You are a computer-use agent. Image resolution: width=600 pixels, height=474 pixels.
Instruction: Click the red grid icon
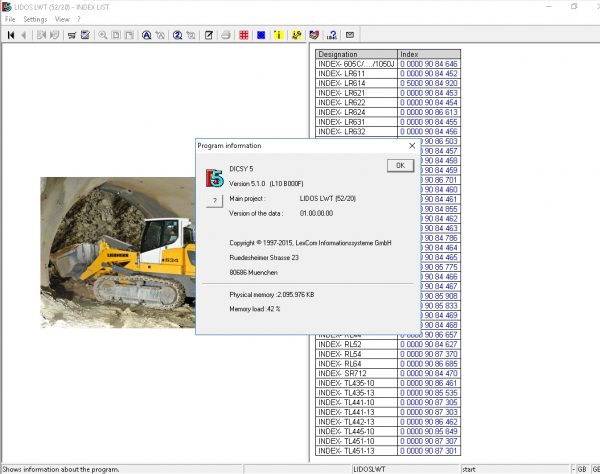click(x=244, y=35)
